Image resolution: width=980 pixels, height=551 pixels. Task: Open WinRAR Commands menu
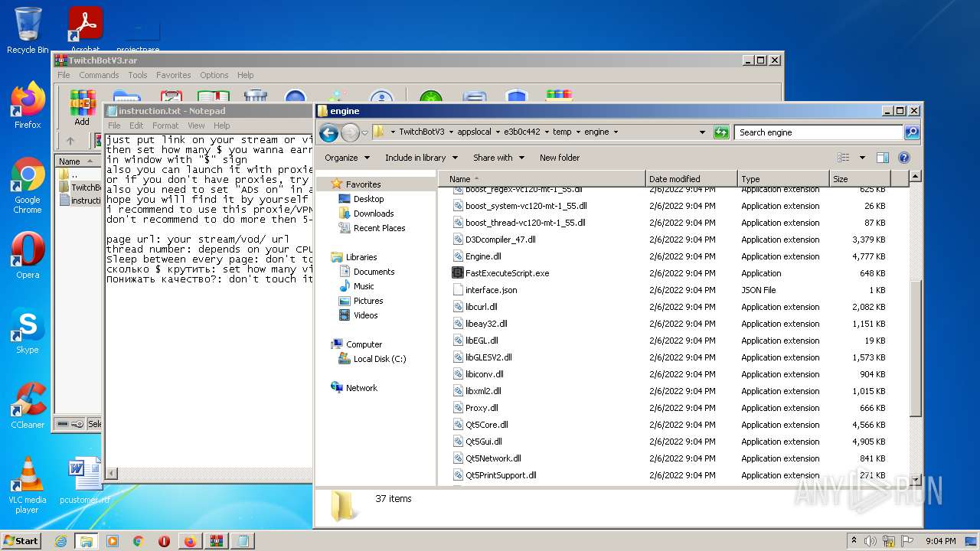point(99,75)
